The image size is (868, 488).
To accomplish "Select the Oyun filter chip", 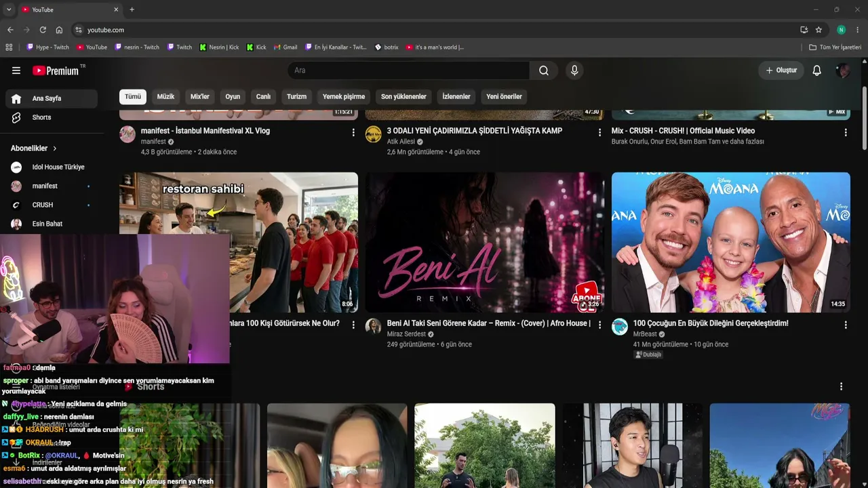I will [233, 97].
